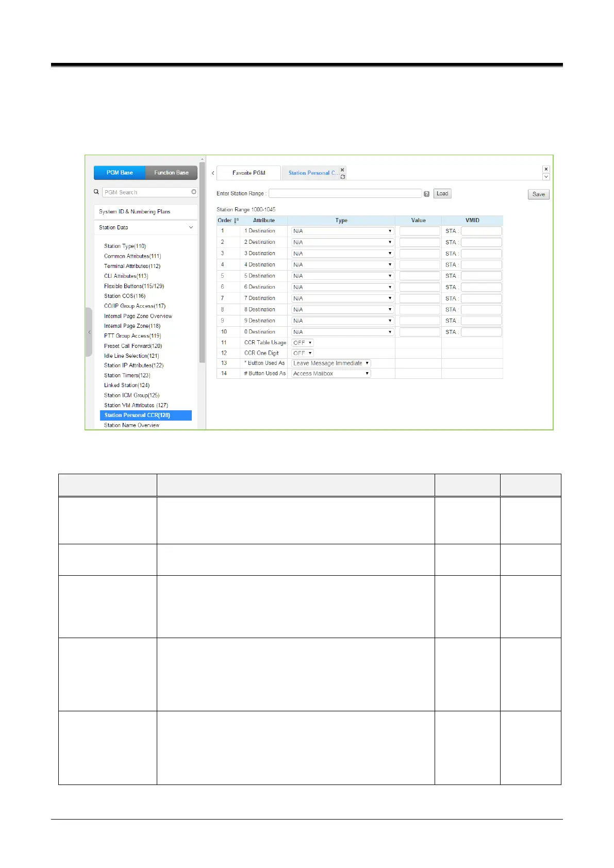Sort by the Order column icon

(236, 221)
